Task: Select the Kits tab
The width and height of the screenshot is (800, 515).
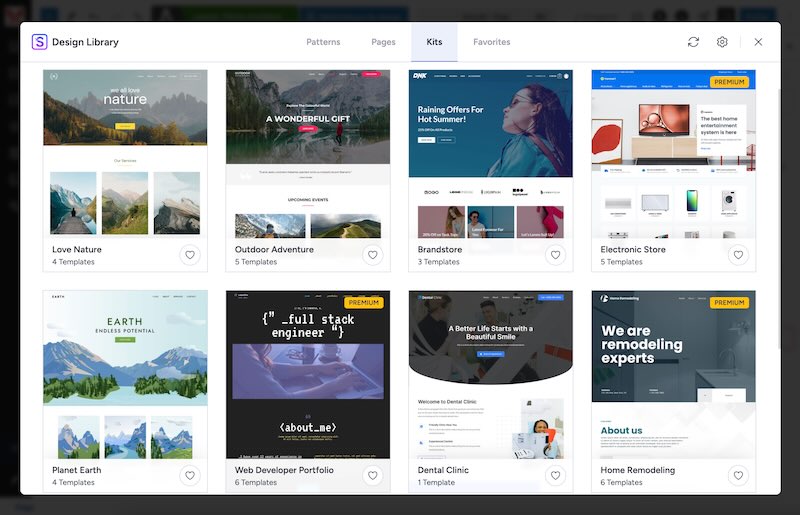Action: coord(434,42)
